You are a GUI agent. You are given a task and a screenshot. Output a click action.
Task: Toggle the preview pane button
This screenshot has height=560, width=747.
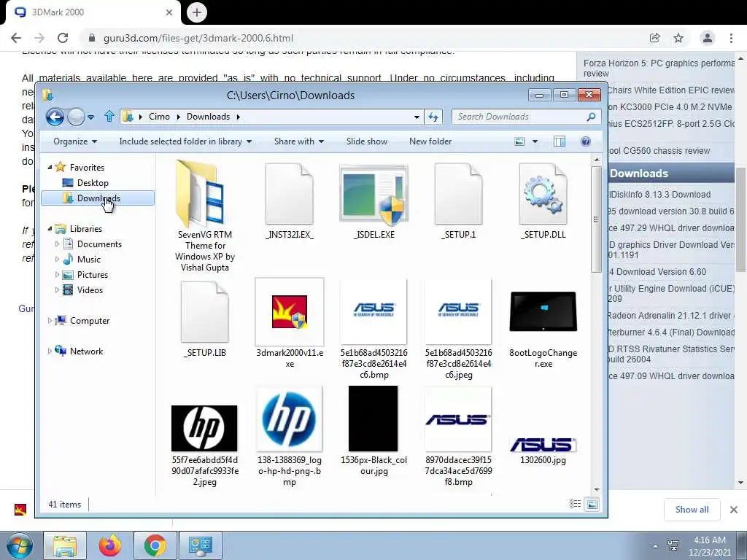coord(560,141)
